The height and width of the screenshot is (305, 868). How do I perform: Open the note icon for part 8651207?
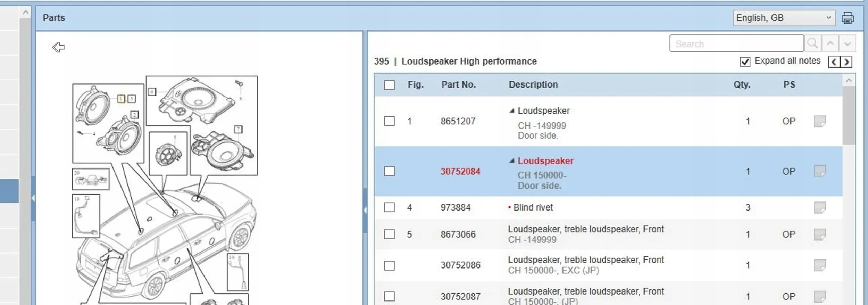(820, 121)
